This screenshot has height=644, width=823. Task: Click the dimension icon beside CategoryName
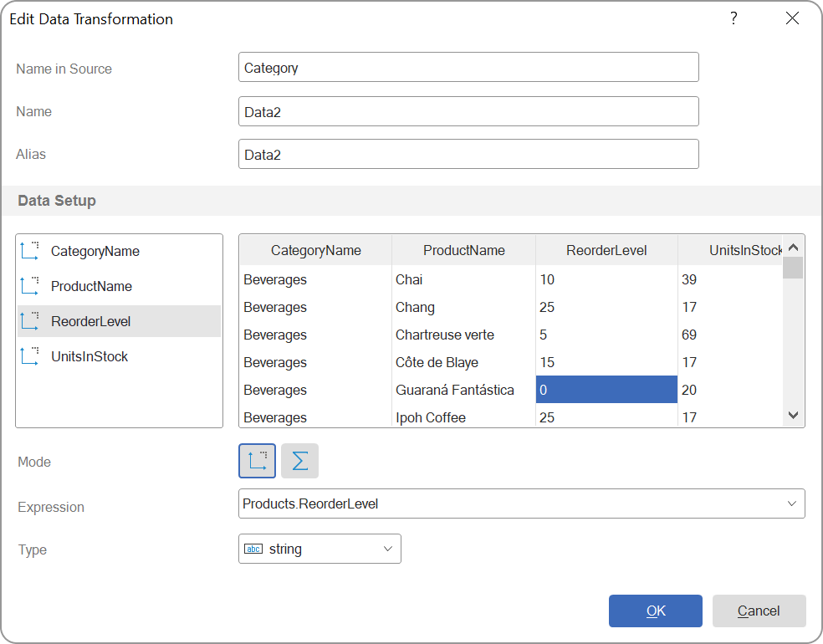tap(28, 251)
